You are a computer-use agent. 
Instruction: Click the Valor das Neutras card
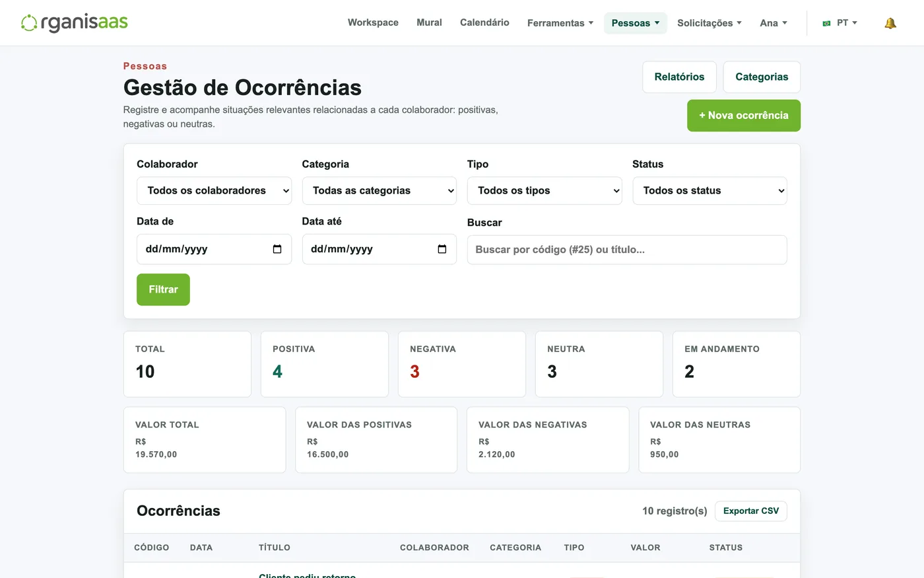pyautogui.click(x=719, y=440)
